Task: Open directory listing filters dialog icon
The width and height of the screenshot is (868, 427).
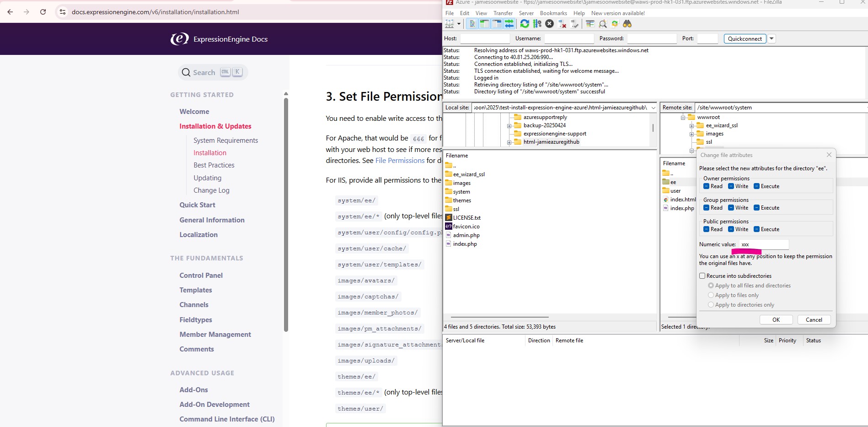Action: (590, 24)
